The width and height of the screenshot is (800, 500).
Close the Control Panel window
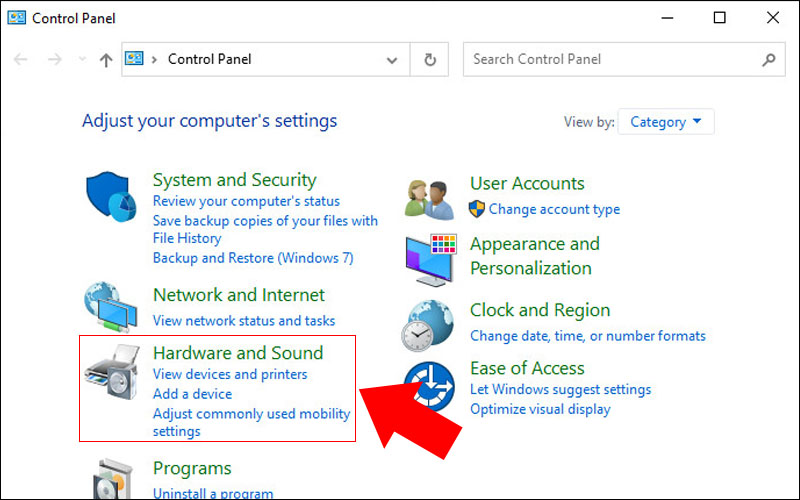[x=772, y=18]
